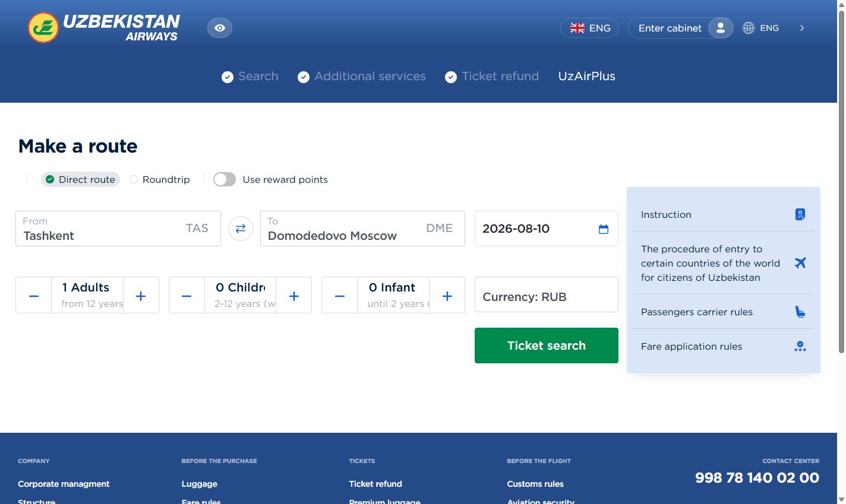Increase the Children passenger count
This screenshot has height=504, width=846.
pos(293,296)
